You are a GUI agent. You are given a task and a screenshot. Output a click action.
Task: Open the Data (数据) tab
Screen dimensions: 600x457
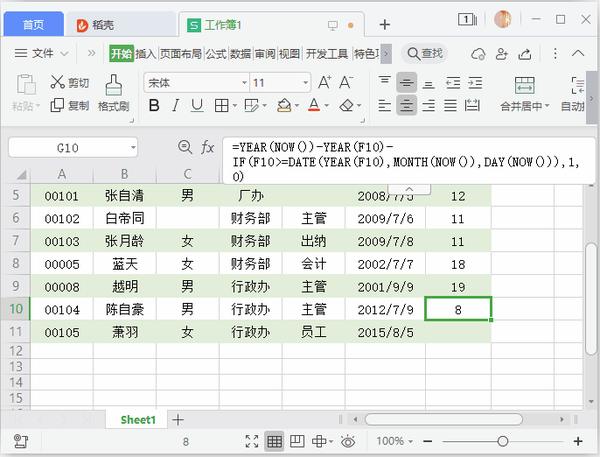click(240, 54)
